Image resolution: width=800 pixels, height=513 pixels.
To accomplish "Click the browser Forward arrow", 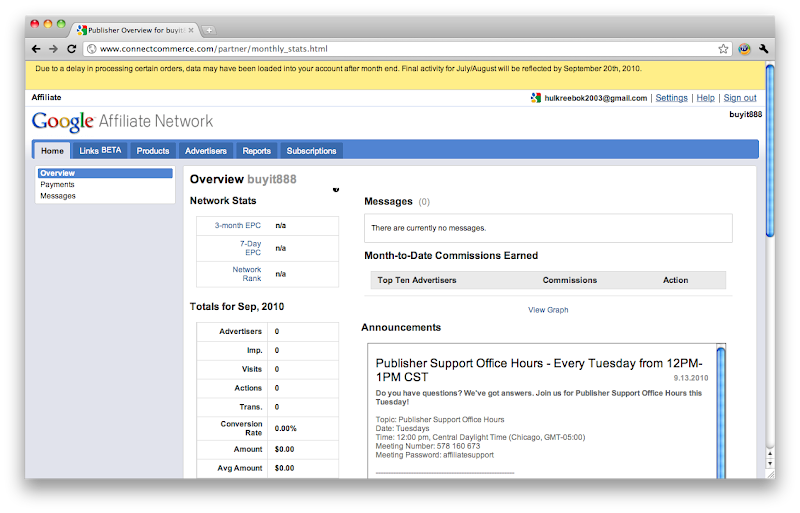I will click(53, 48).
